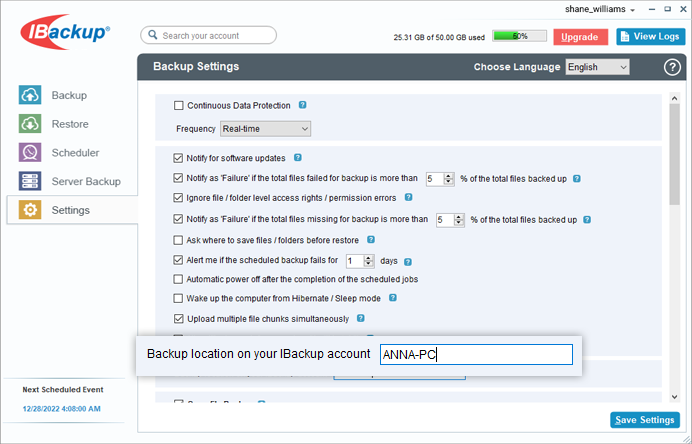Viewport: 692px width, 444px height.
Task: Click the help question mark icon in header
Action: 671,68
